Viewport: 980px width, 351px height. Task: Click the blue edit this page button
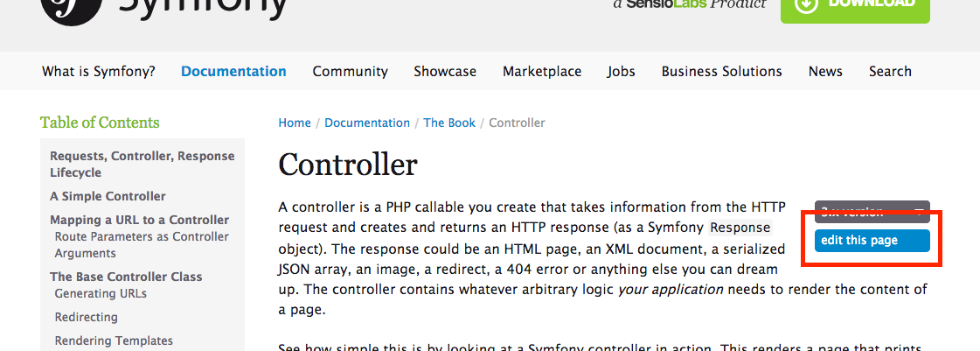(x=872, y=241)
